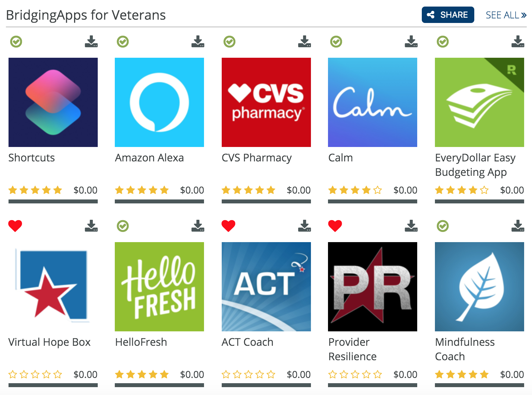Click the download icon above Shortcuts
This screenshot has width=532, height=395.
92,42
